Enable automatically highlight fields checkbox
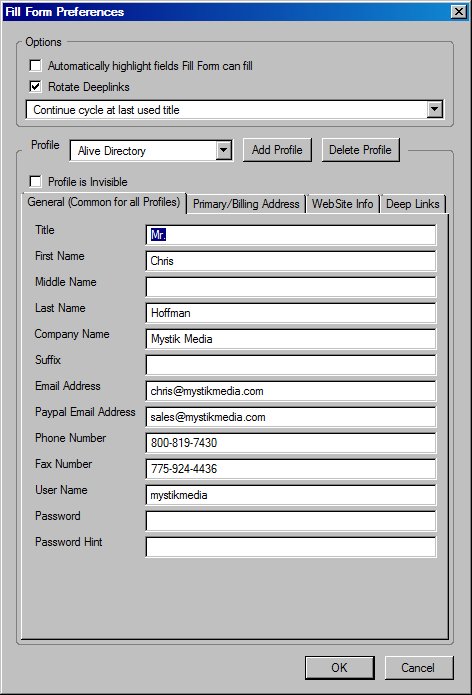This screenshot has height=695, width=472. [x=35, y=66]
